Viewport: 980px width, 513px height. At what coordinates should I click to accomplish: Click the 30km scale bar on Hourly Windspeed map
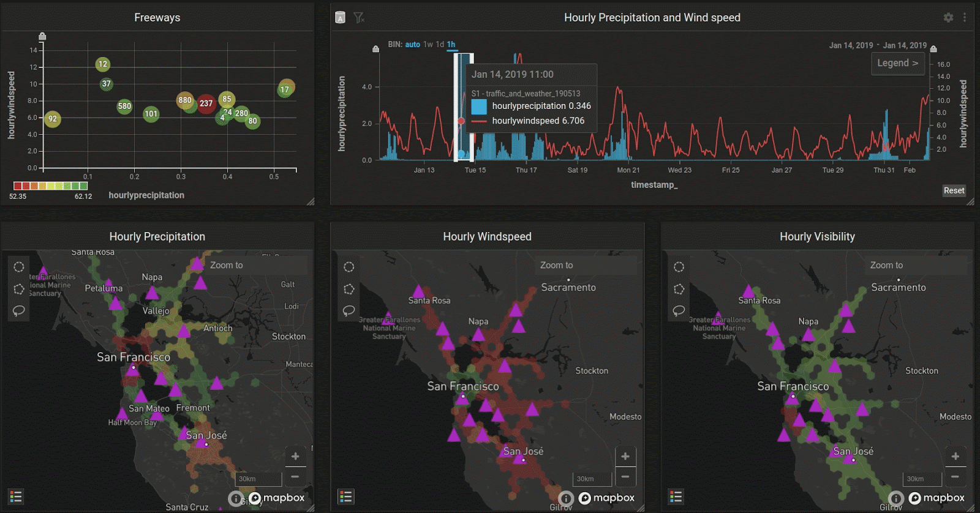click(593, 479)
